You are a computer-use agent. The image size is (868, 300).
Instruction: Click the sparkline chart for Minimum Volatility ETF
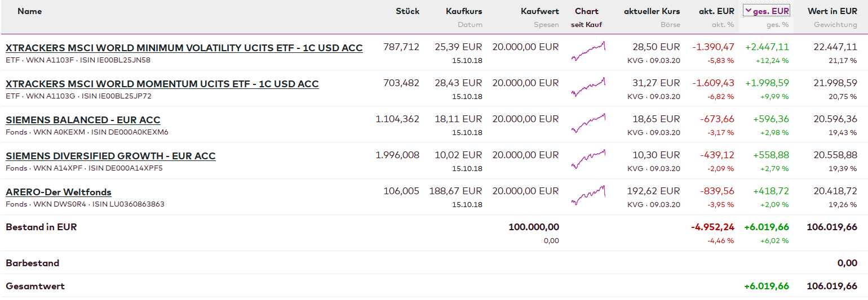(588, 51)
